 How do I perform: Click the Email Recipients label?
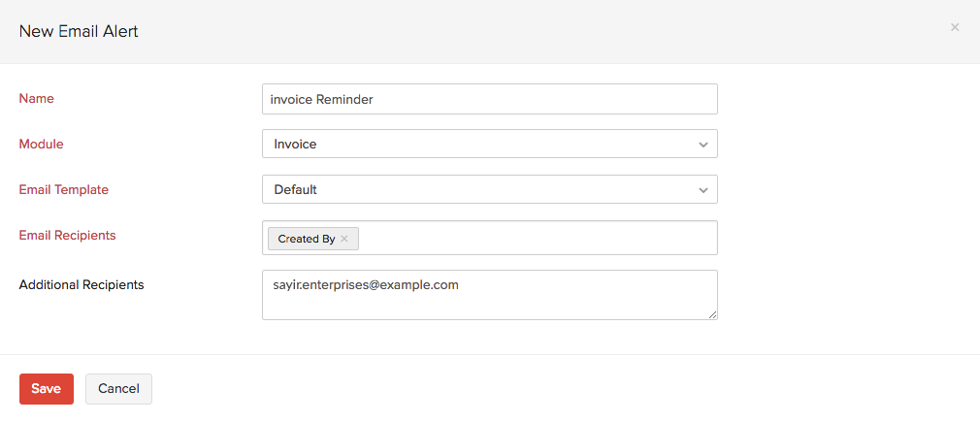point(68,235)
